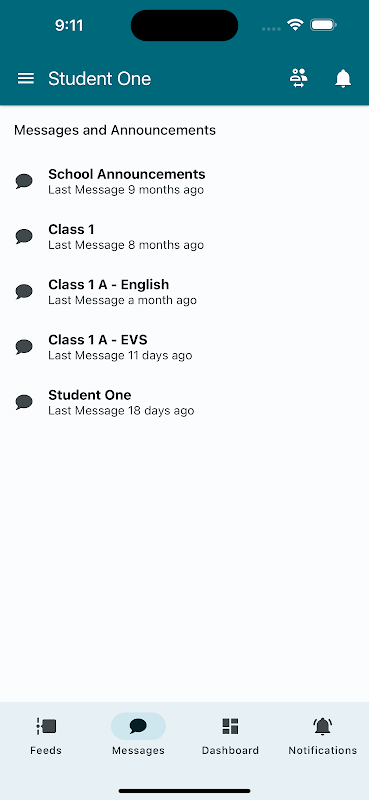Screen dimensions: 369x800
Task: Tap chat bubble icon beside Student One conversation
Action: tap(24, 402)
